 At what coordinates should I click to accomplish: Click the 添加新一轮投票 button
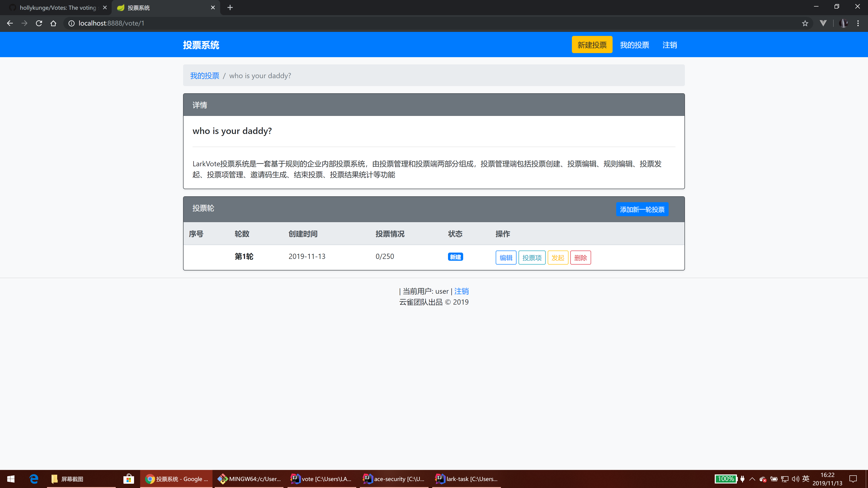pyautogui.click(x=642, y=209)
